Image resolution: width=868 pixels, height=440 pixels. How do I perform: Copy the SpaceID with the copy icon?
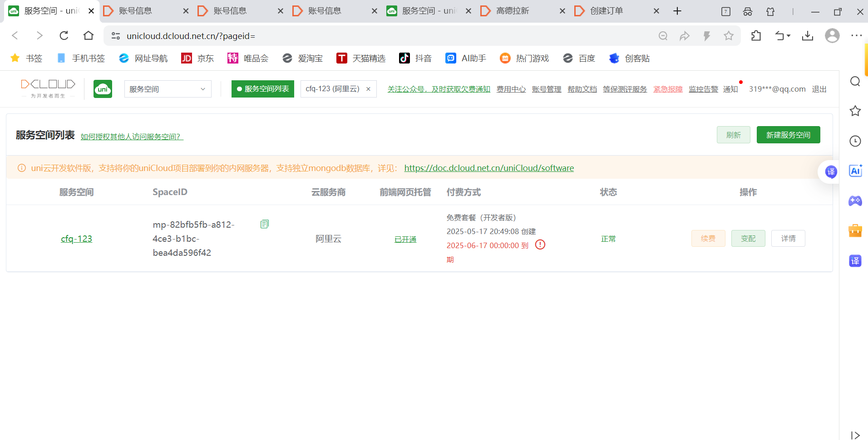265,224
